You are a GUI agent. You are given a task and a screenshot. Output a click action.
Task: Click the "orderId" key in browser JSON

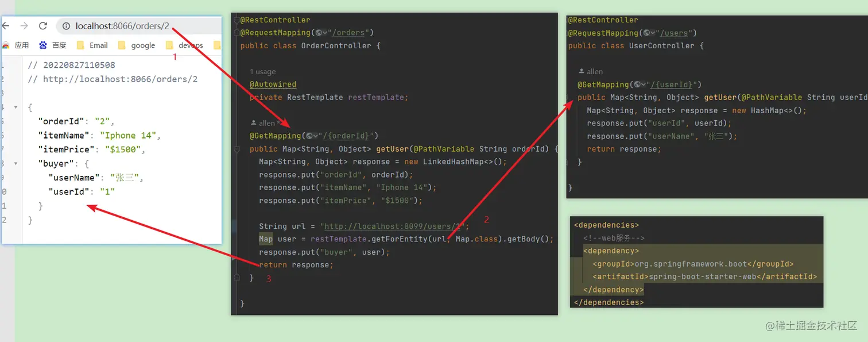coord(61,122)
